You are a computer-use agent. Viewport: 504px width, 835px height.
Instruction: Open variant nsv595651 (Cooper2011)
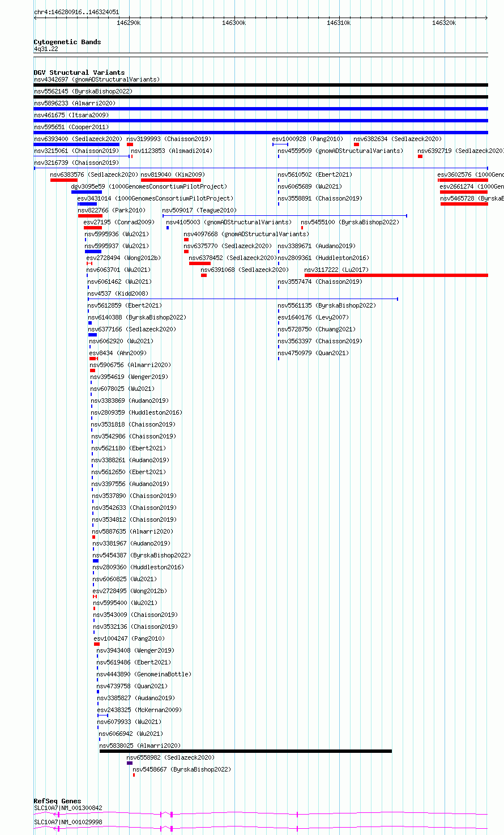[71, 127]
